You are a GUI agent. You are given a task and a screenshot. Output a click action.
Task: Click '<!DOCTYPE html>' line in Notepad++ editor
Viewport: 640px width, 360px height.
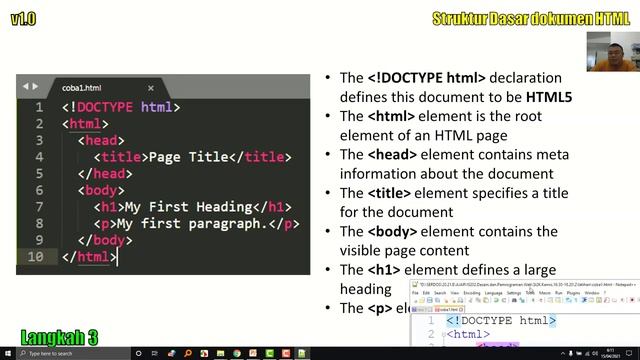click(x=501, y=320)
